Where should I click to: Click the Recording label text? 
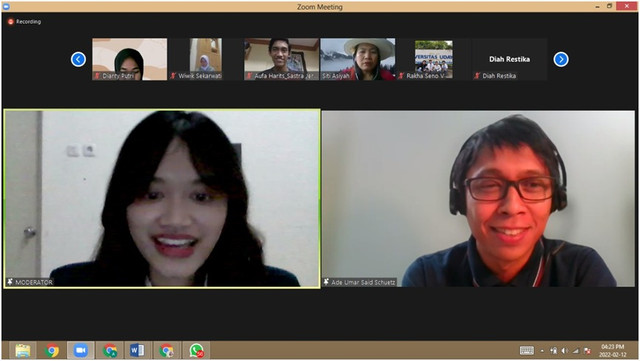pyautogui.click(x=29, y=22)
